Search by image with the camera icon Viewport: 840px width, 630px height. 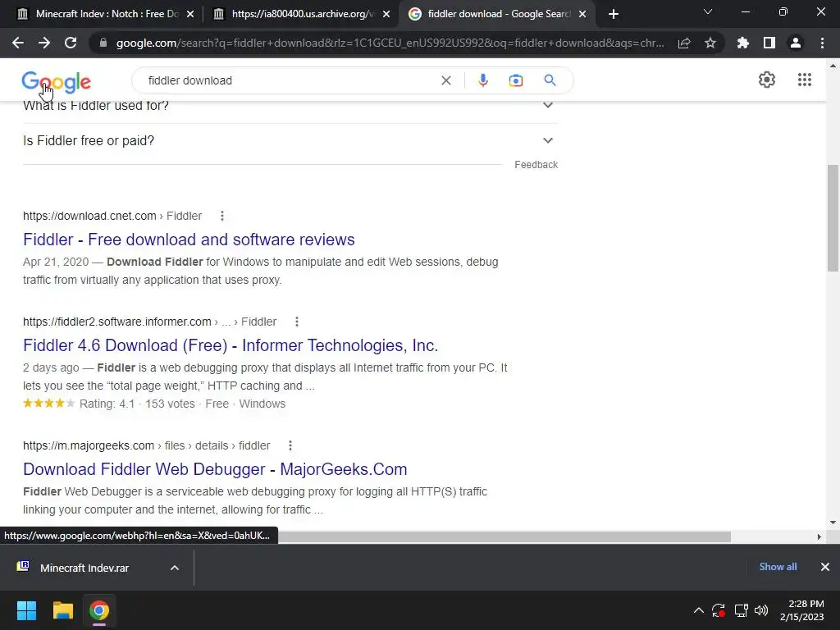tap(516, 80)
